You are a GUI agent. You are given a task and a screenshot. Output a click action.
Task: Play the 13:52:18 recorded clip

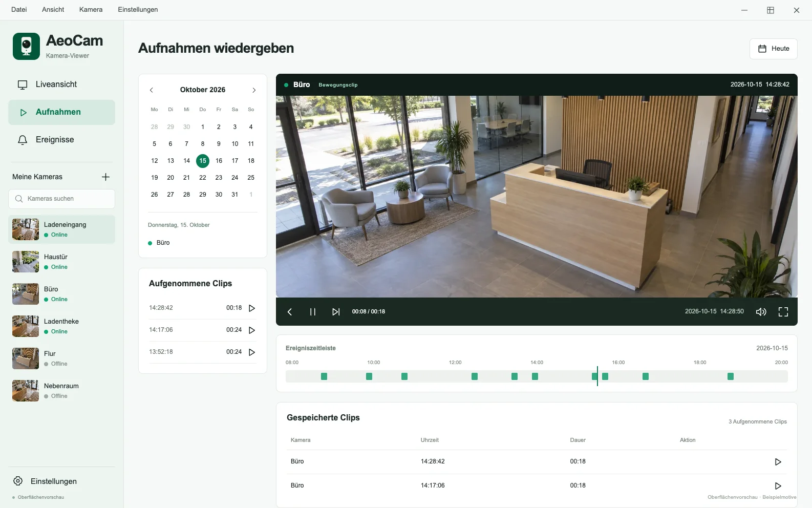click(x=252, y=352)
